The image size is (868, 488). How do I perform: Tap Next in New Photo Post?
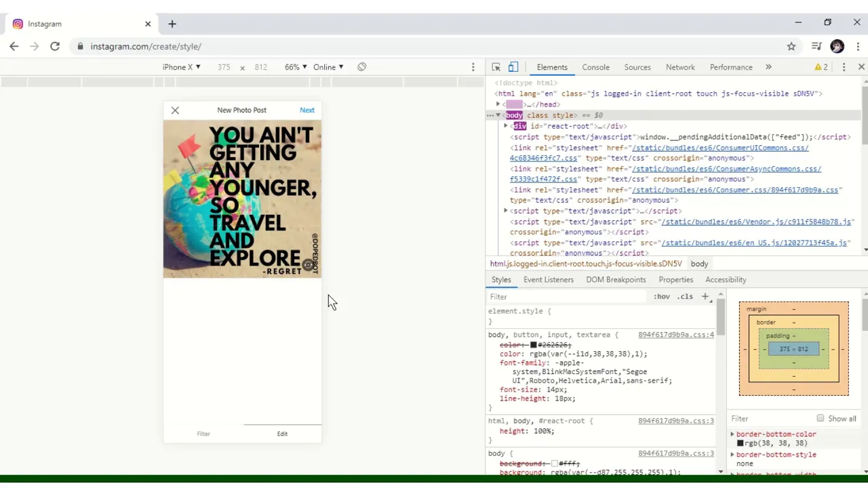coord(307,110)
